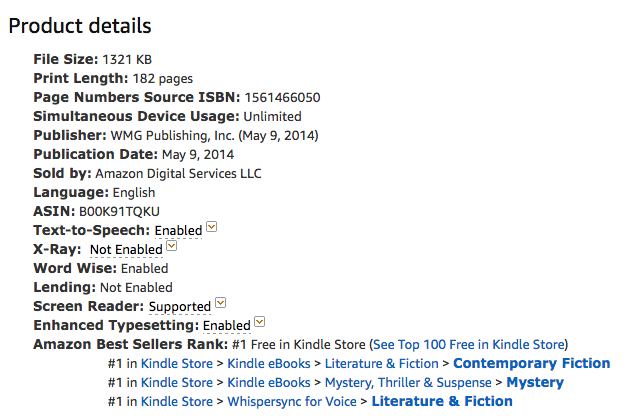The height and width of the screenshot is (418, 638).
Task: Follow Mystery, Thriller & Suspense link
Action: [x=408, y=383]
